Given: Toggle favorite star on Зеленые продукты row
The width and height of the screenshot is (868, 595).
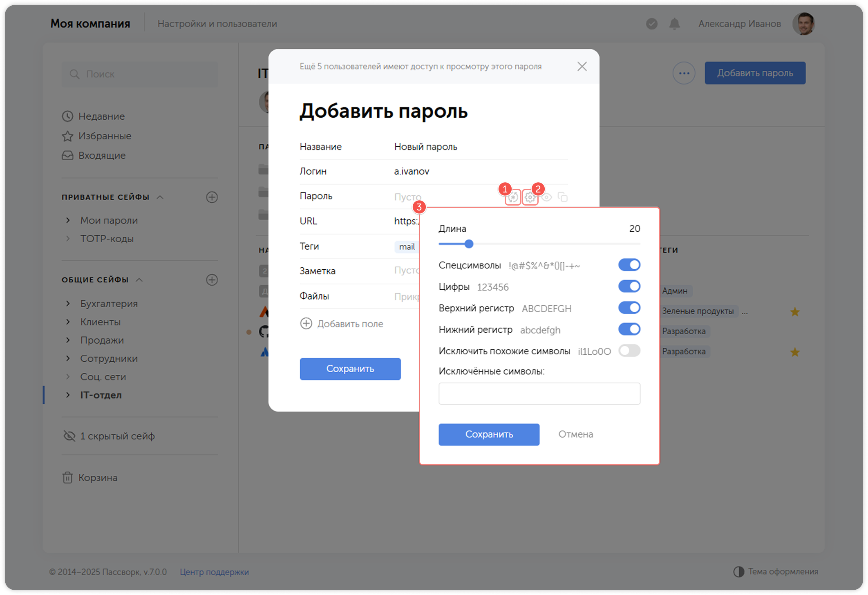Looking at the screenshot, I should point(795,312).
